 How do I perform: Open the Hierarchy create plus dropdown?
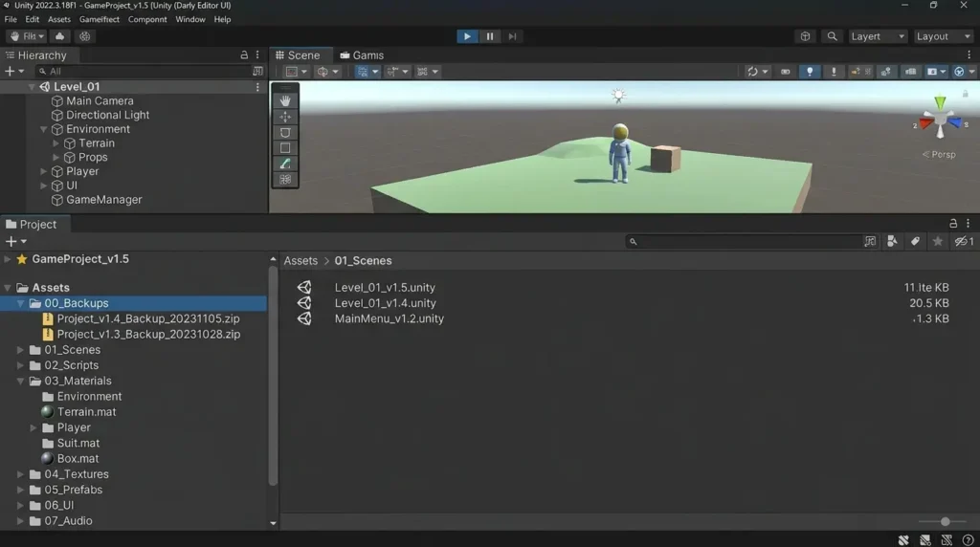(14, 71)
